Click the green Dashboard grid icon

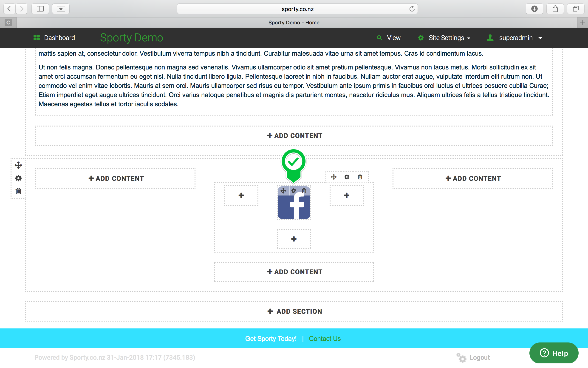tap(37, 37)
